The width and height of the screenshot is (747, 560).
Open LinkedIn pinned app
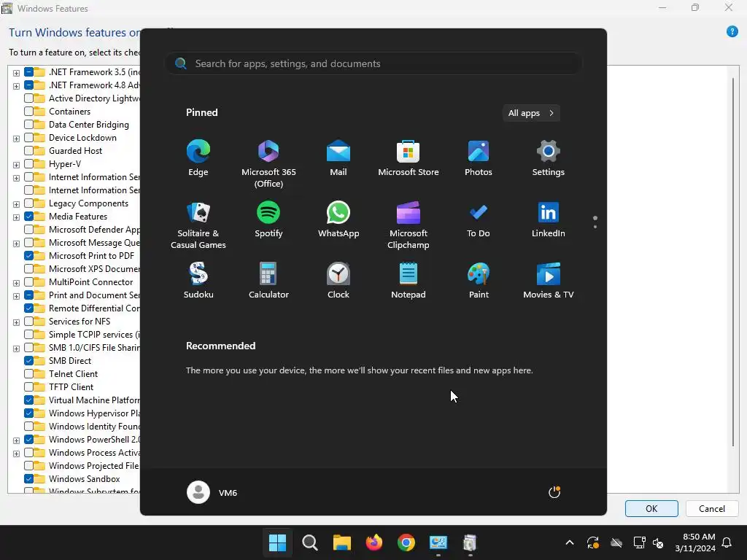click(x=549, y=219)
